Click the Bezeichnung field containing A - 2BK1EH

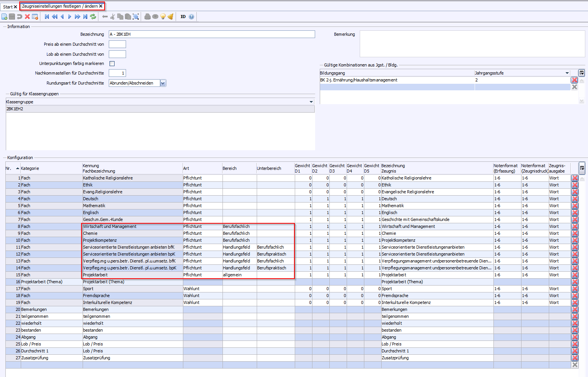pyautogui.click(x=211, y=34)
